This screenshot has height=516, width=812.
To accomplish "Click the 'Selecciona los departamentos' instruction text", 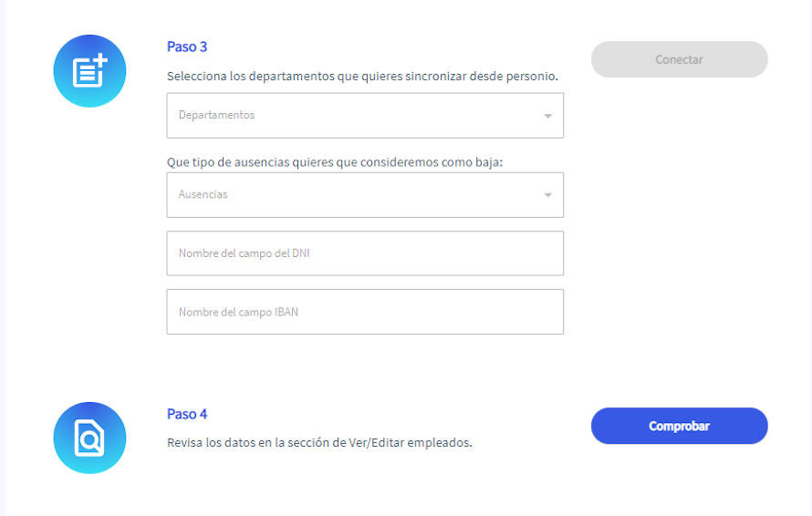I will click(362, 76).
